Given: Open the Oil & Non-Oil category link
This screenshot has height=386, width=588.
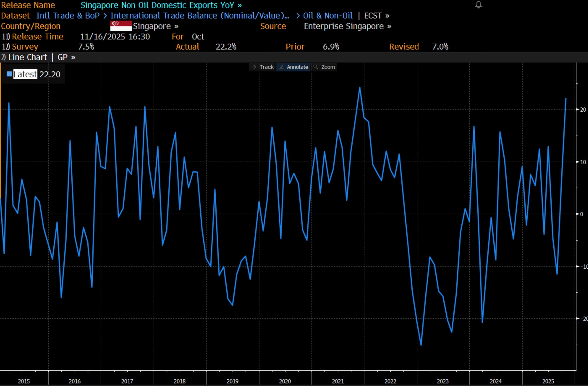Looking at the screenshot, I should tap(328, 16).
